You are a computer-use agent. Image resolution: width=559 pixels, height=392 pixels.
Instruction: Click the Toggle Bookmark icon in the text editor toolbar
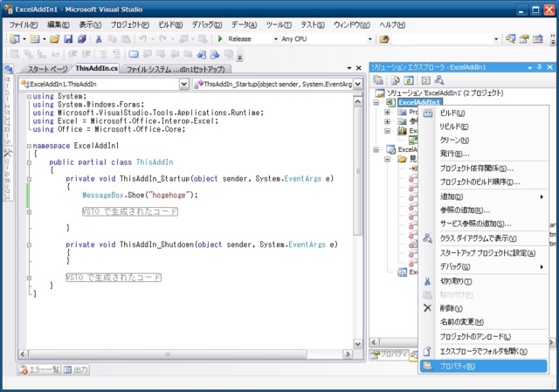click(134, 54)
